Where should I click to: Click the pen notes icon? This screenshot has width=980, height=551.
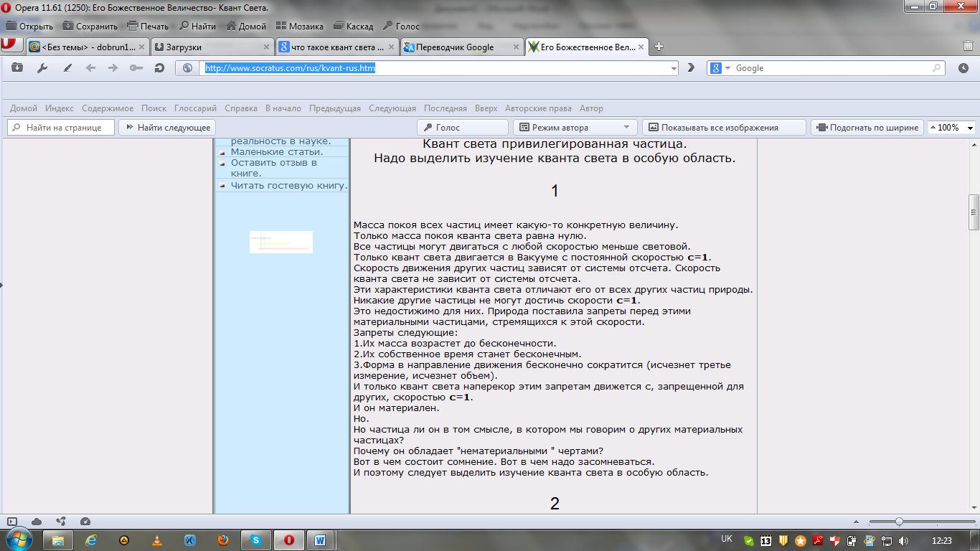67,68
